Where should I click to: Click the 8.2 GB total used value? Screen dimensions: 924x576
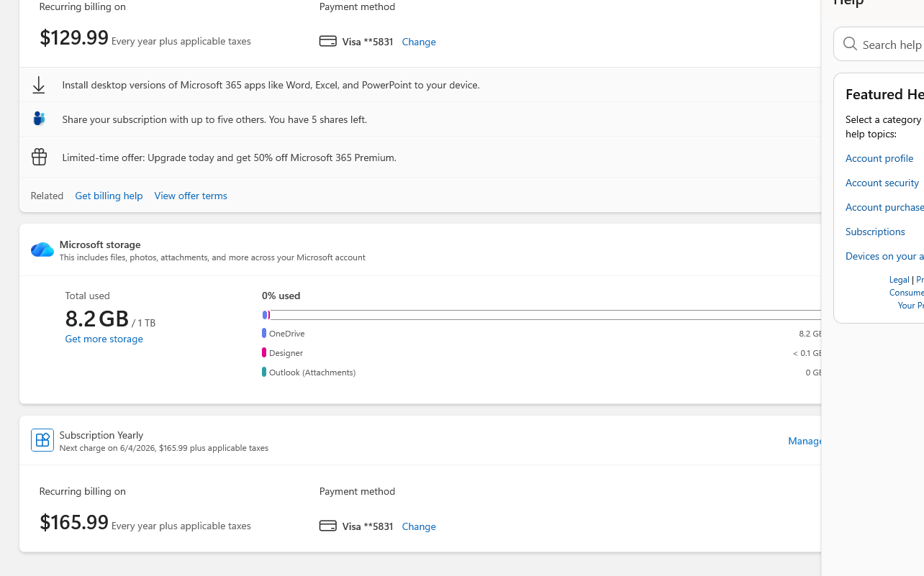click(x=97, y=318)
